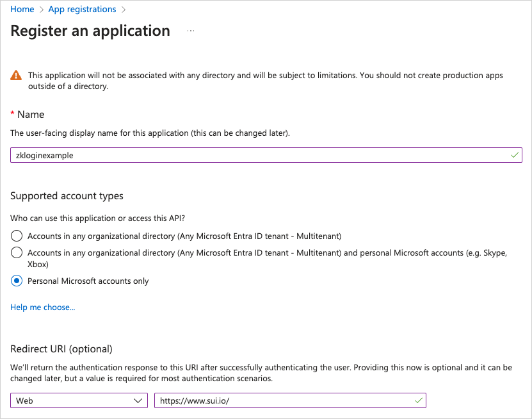Select Accounts in any organizational directory Multitenant
The height and width of the screenshot is (419, 532).
16,235
